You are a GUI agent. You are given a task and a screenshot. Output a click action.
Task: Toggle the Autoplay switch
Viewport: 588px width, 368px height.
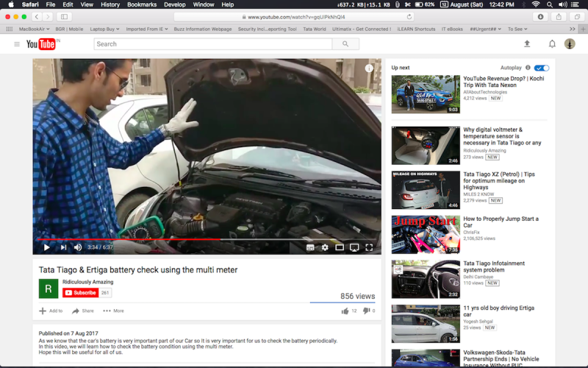click(x=542, y=68)
